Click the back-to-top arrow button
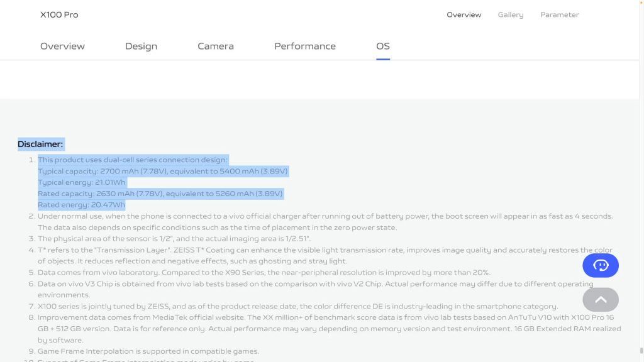 pyautogui.click(x=601, y=300)
